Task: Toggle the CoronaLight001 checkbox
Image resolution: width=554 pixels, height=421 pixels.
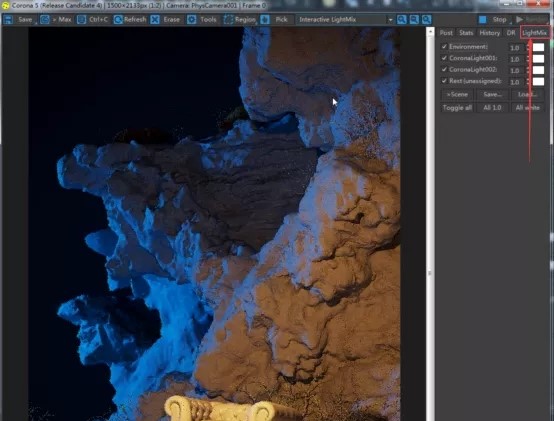Action: [444, 58]
